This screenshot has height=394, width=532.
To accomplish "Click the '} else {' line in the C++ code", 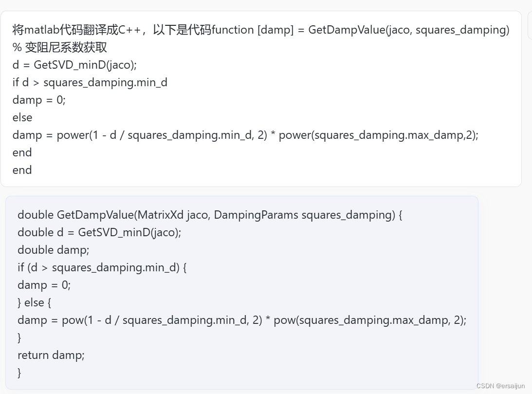I will point(35,302).
